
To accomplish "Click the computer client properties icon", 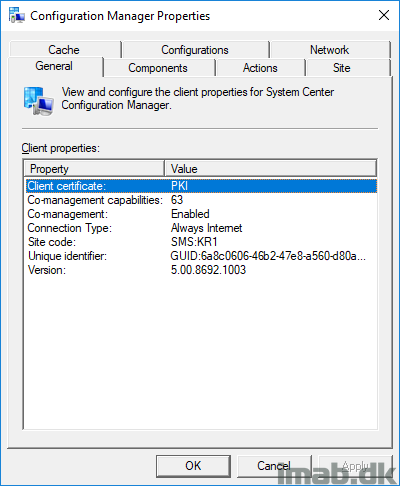I will (x=39, y=101).
